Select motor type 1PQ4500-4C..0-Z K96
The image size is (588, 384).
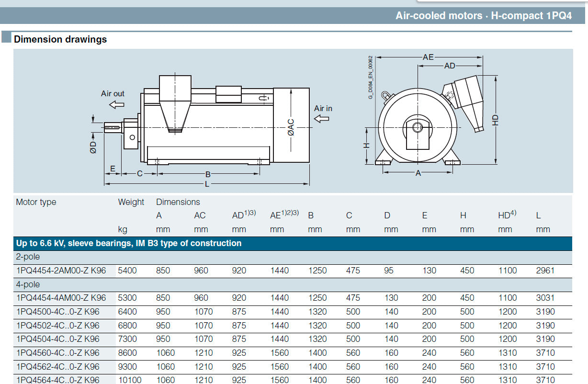pos(58,312)
